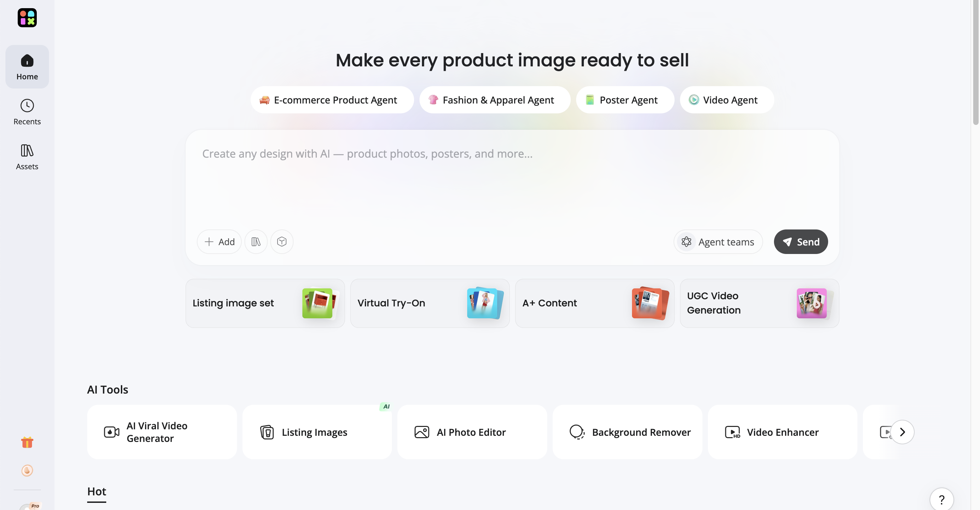Viewport: 980px width, 510px height.
Task: Click the orange credits coin icon
Action: click(27, 471)
